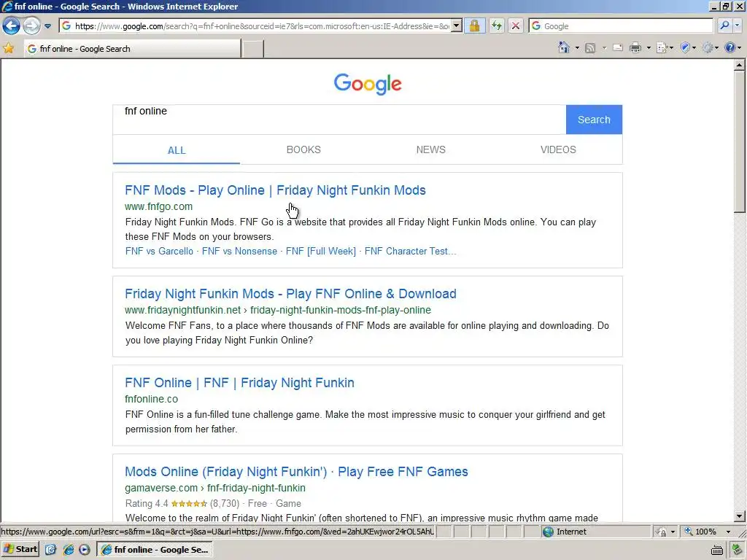The width and height of the screenshot is (747, 560).
Task: Click the Protected Mode lock icon in status bar
Action: coord(661,532)
